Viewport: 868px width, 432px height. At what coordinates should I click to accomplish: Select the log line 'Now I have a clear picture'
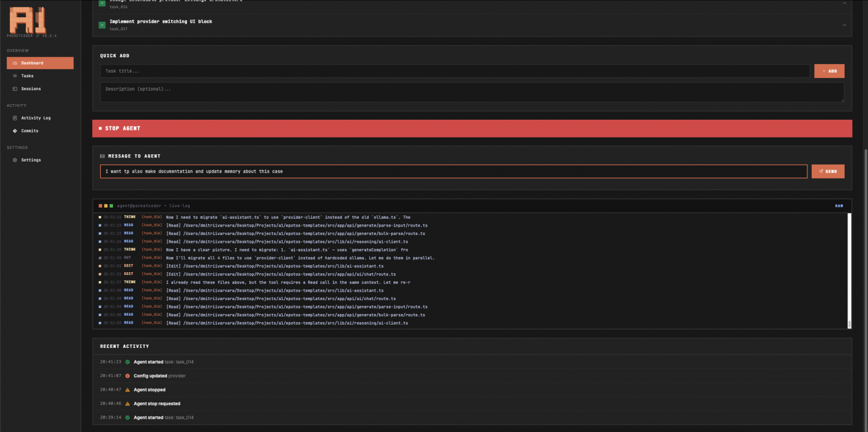[287, 250]
